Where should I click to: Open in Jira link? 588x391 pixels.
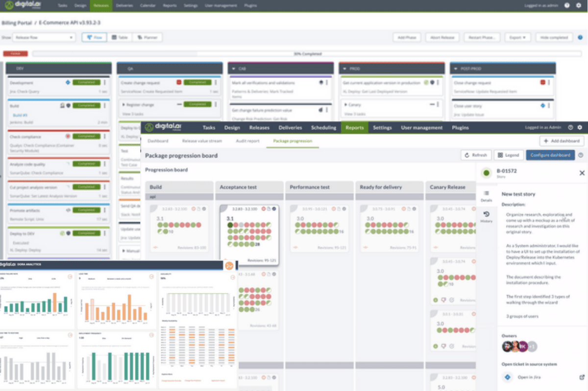[529, 377]
